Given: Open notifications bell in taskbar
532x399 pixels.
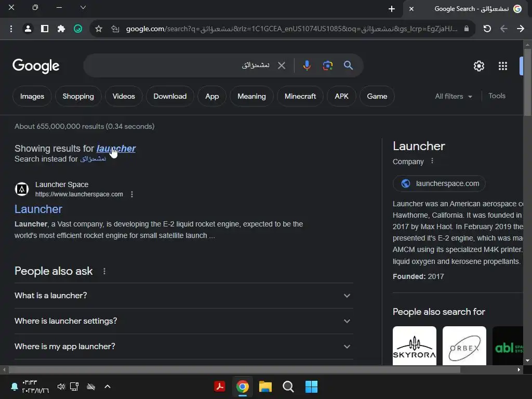Looking at the screenshot, I should (15, 387).
